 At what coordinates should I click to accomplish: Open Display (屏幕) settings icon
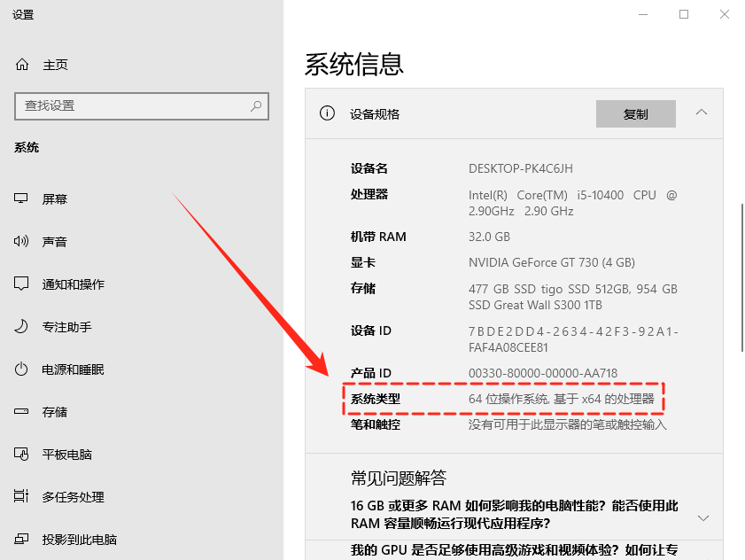tap(22, 199)
